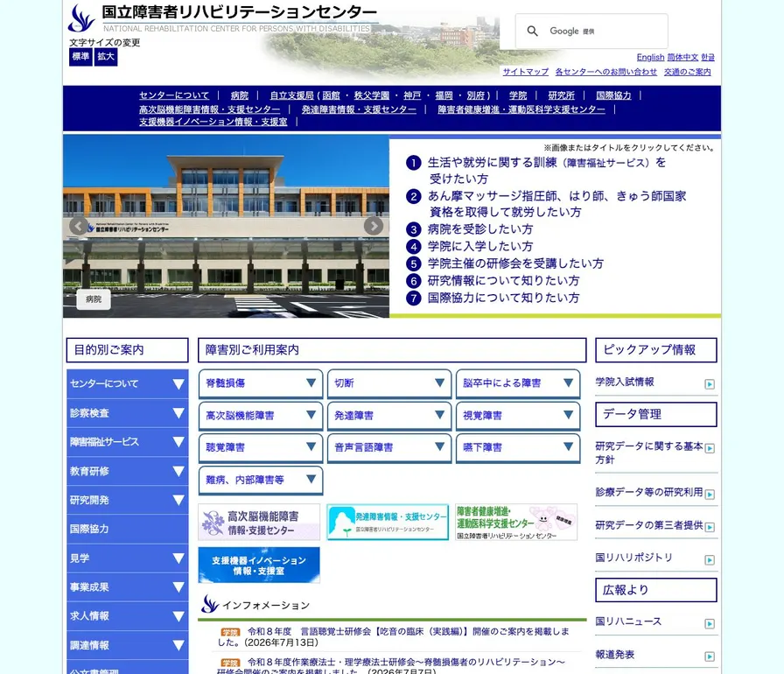This screenshot has width=784, height=674.
Task: Open 高次脳機能障害情報・支援センター banner
Action: pos(259,523)
